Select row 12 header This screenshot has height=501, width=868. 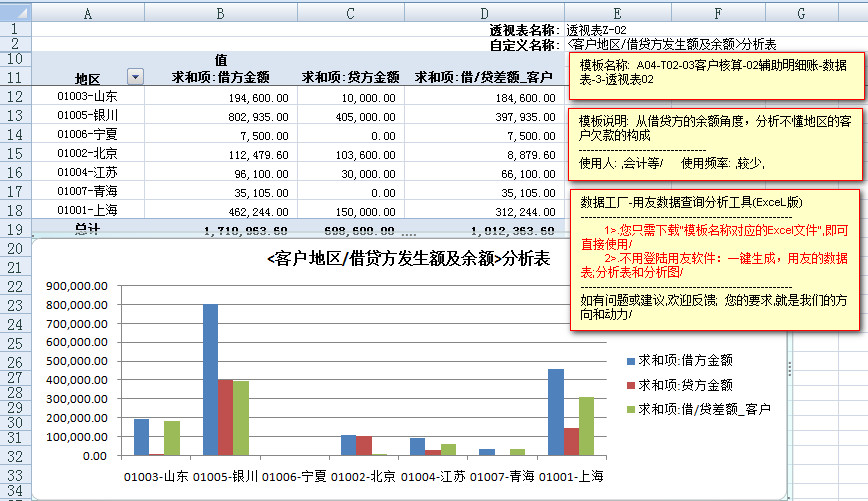coord(16,97)
